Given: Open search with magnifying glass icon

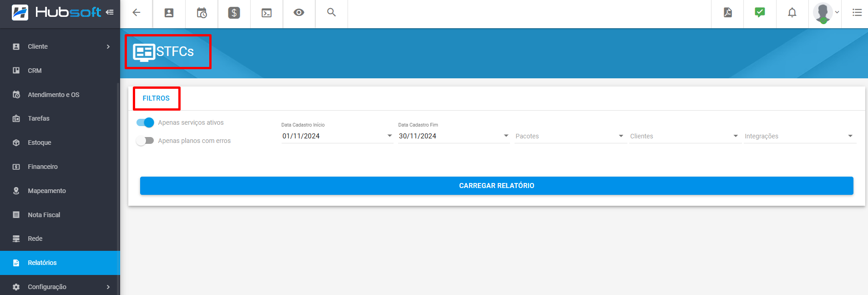Looking at the screenshot, I should point(332,12).
